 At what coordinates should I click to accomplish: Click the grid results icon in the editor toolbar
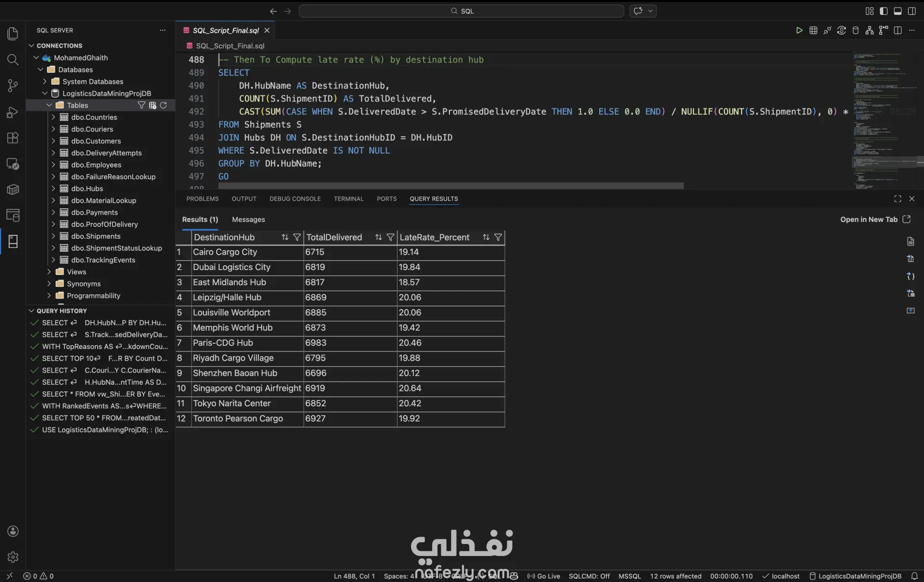(x=813, y=30)
